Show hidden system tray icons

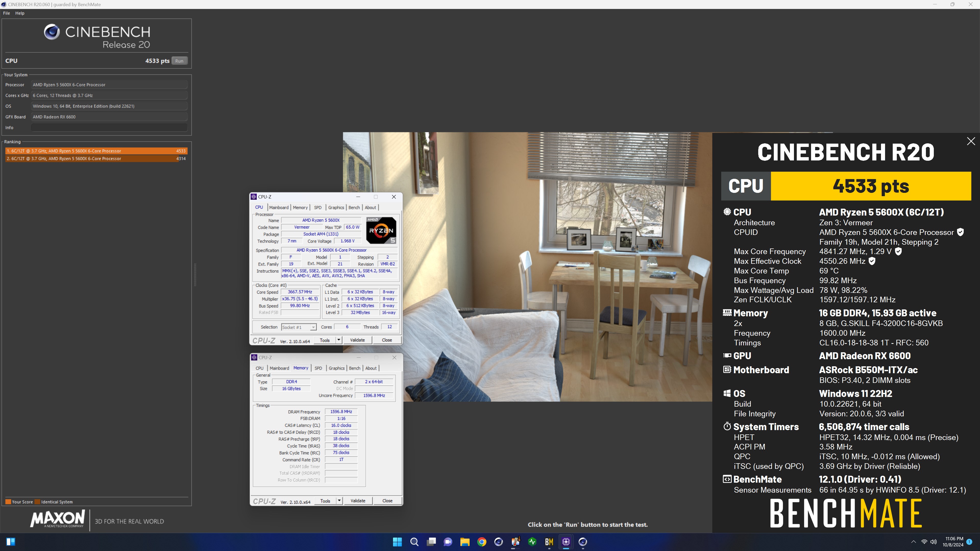coord(913,542)
